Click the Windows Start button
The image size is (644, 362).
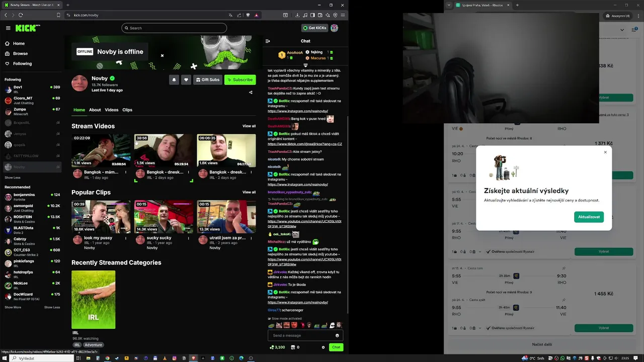(x=5, y=358)
